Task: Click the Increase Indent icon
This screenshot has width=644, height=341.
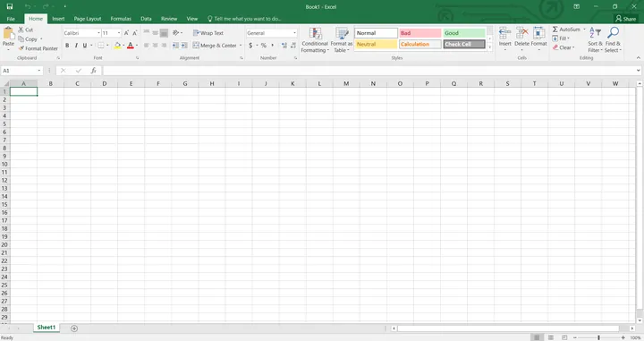Action: (x=184, y=45)
